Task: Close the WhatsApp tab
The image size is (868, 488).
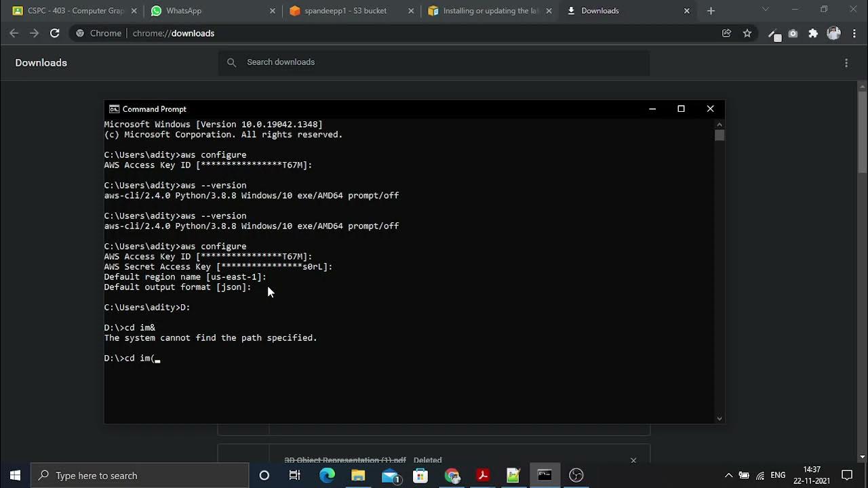Action: click(x=273, y=11)
